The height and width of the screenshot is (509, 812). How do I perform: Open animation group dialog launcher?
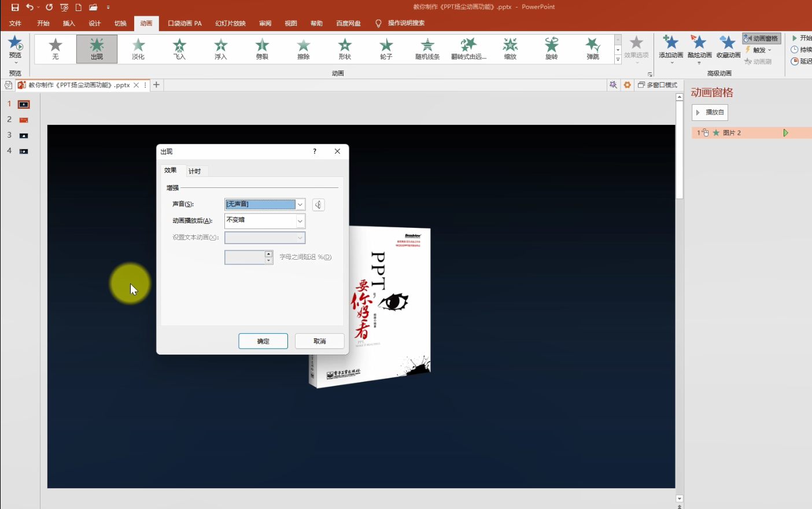pyautogui.click(x=650, y=74)
